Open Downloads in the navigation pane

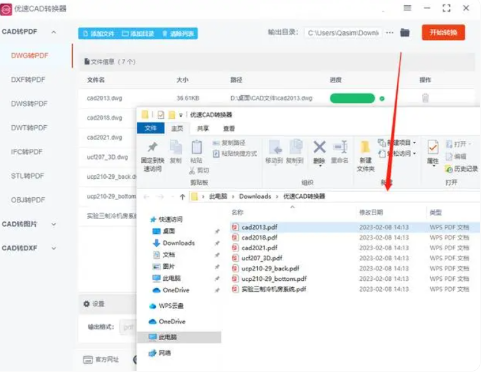pyautogui.click(x=174, y=243)
